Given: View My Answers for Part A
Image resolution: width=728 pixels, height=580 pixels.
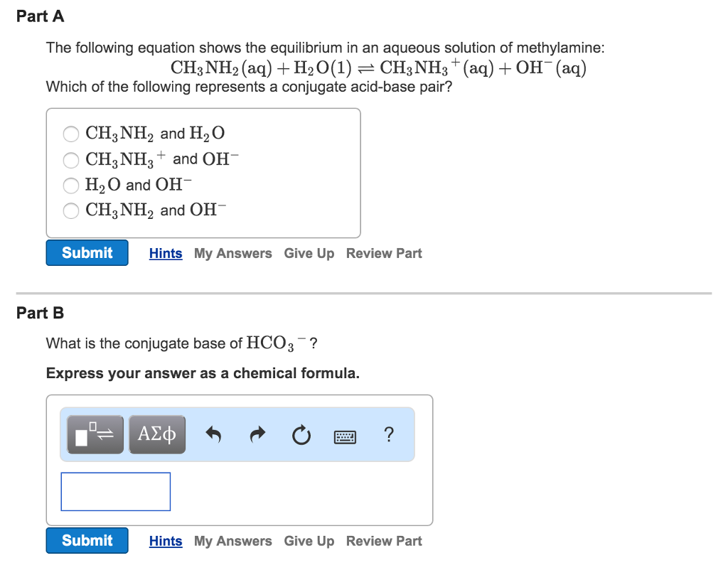Looking at the screenshot, I should 232,253.
